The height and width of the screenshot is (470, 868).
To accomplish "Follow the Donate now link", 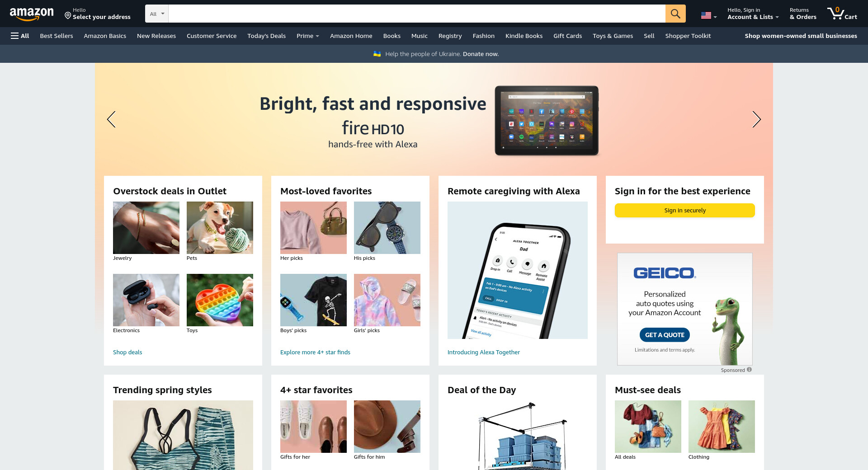I will point(481,54).
